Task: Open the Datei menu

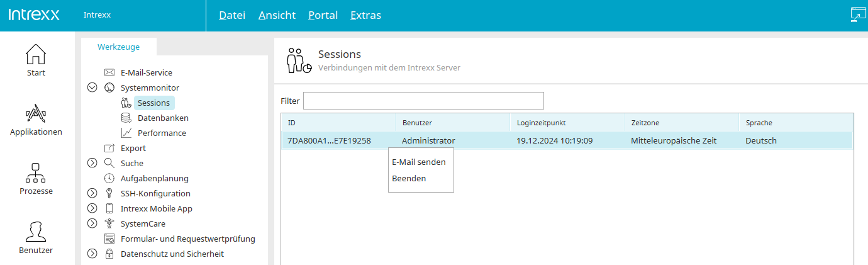Action: point(232,15)
